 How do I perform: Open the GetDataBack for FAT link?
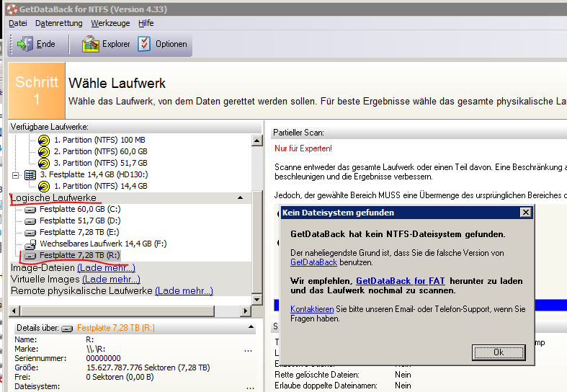pyautogui.click(x=401, y=281)
